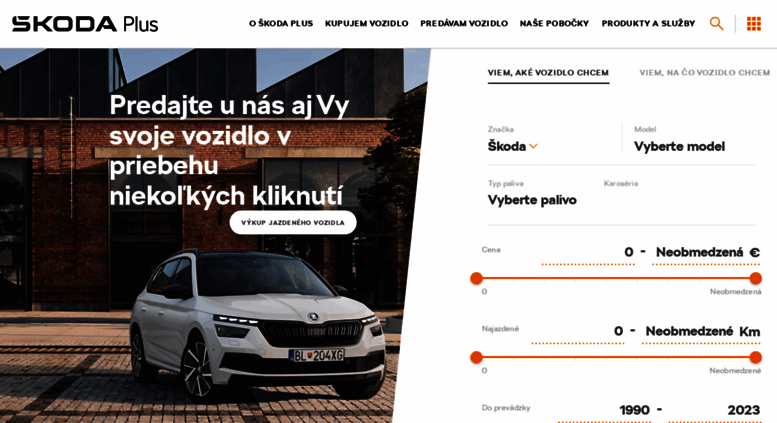Open O ŠKODA PLUS menu

coord(281,23)
